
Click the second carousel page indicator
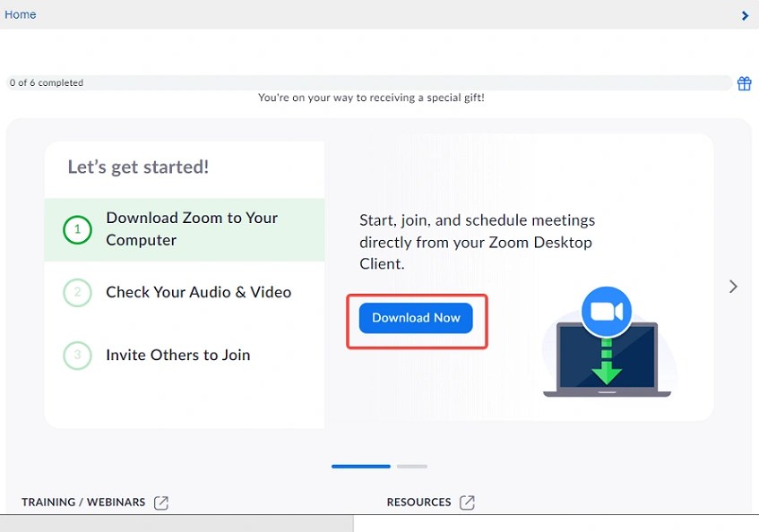(411, 466)
